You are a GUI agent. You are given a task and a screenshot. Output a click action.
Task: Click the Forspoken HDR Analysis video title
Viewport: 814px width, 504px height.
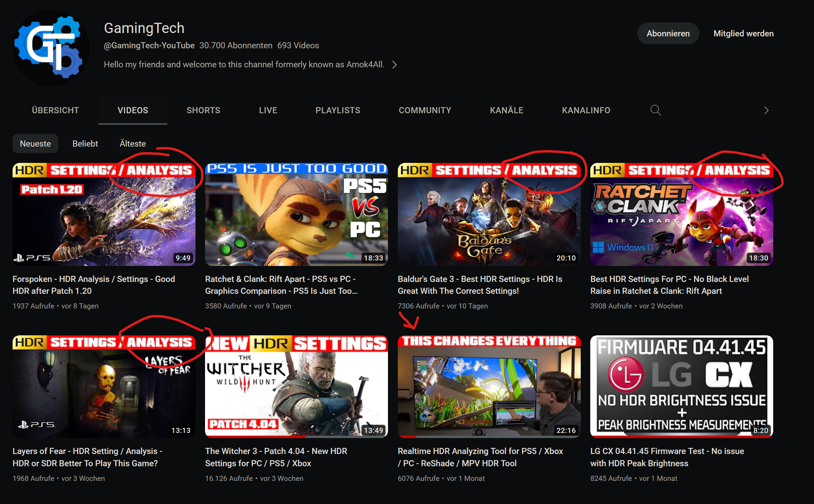point(94,285)
